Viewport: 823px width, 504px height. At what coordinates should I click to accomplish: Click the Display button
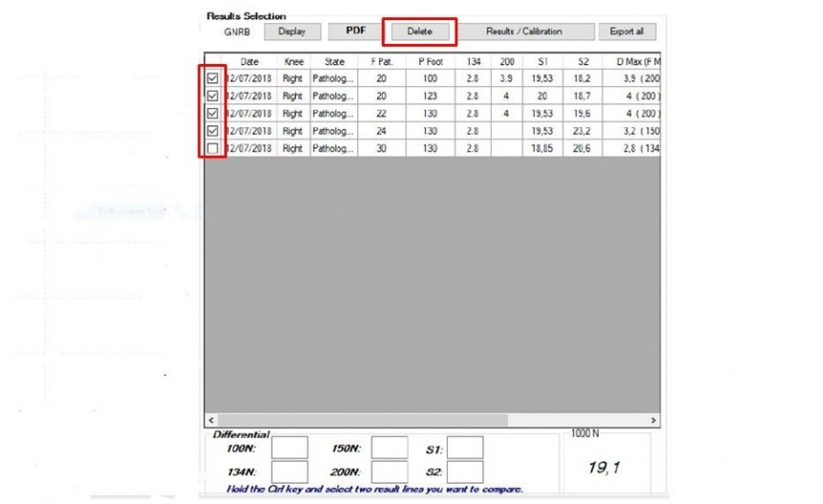coord(292,32)
